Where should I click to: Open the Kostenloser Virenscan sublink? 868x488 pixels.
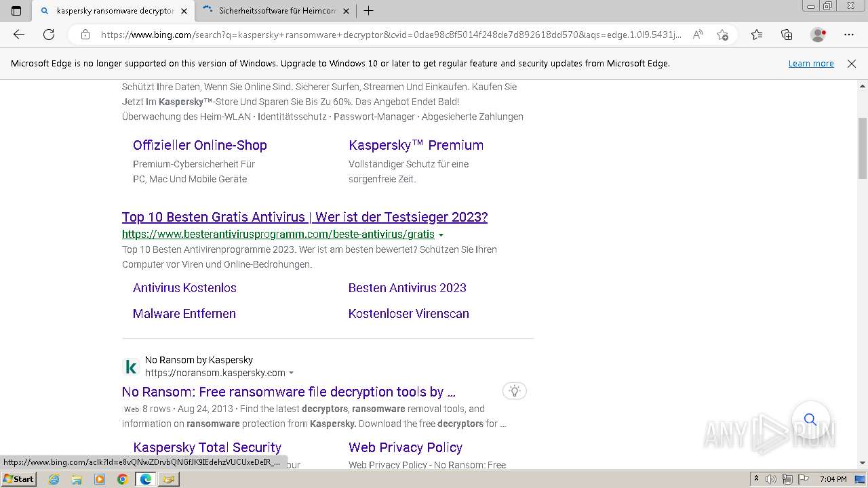[409, 314]
